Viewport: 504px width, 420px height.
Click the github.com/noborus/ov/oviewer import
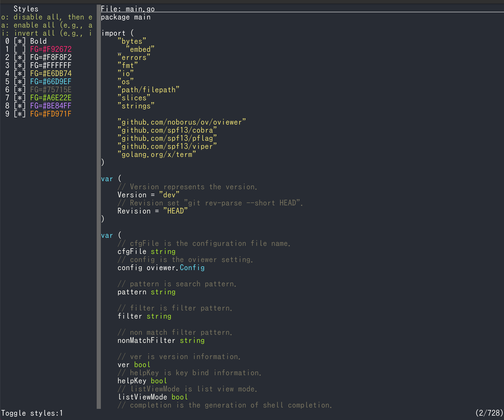click(182, 122)
